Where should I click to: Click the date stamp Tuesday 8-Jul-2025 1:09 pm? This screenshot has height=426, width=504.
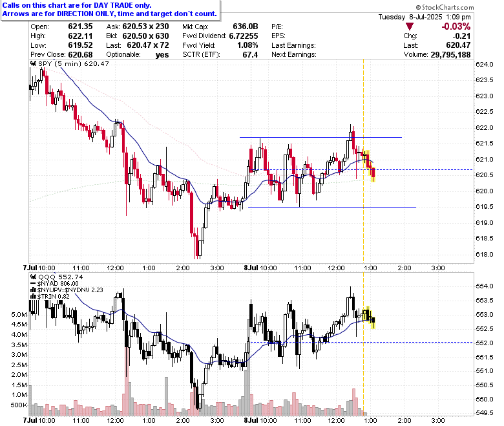pos(425,17)
